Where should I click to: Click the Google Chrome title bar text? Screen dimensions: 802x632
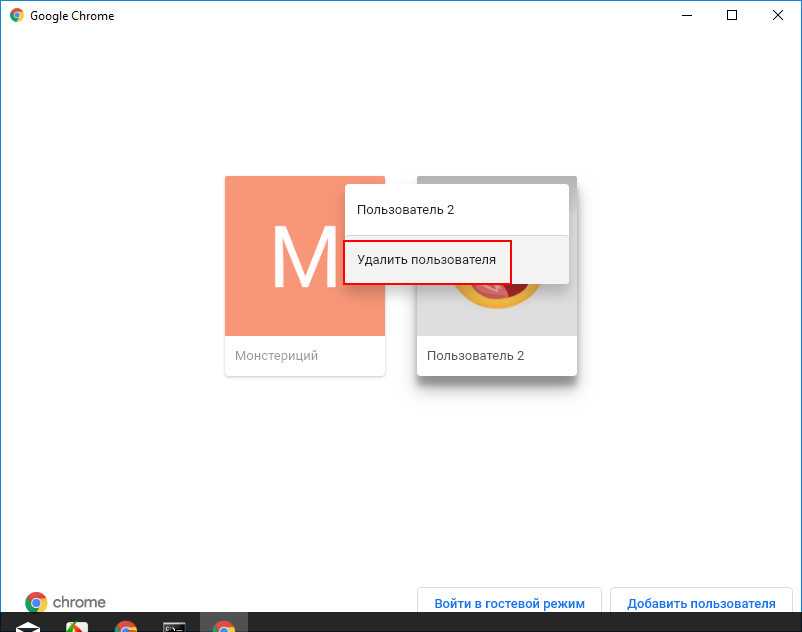[x=72, y=16]
